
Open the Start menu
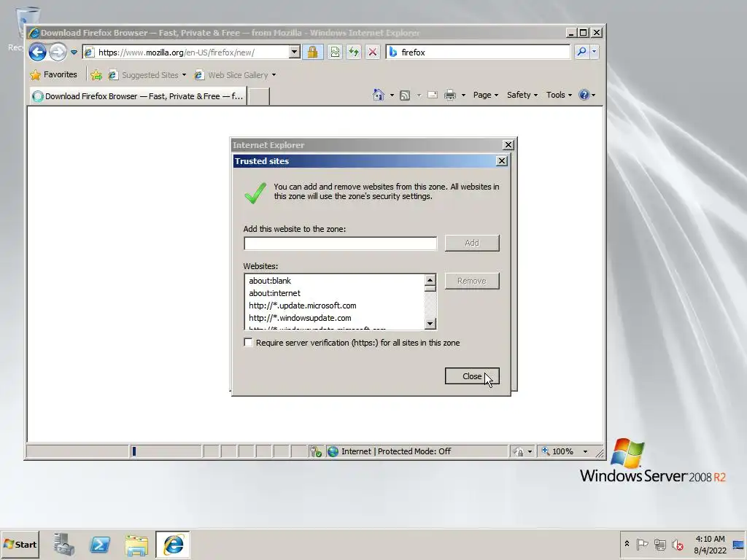tap(20, 544)
